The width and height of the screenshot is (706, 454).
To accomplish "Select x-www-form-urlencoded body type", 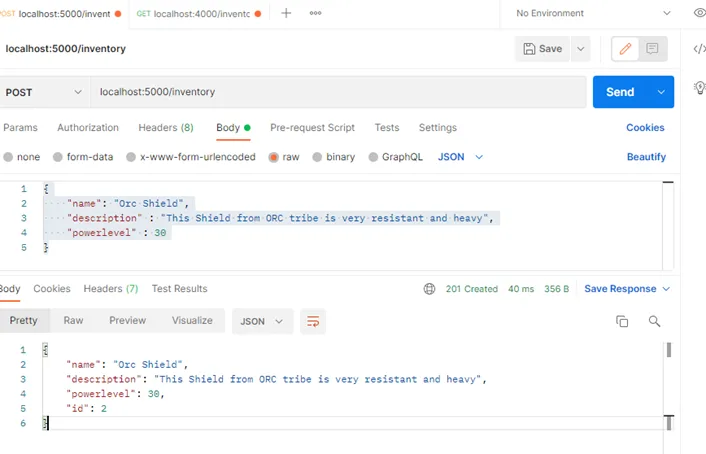I will (x=191, y=157).
